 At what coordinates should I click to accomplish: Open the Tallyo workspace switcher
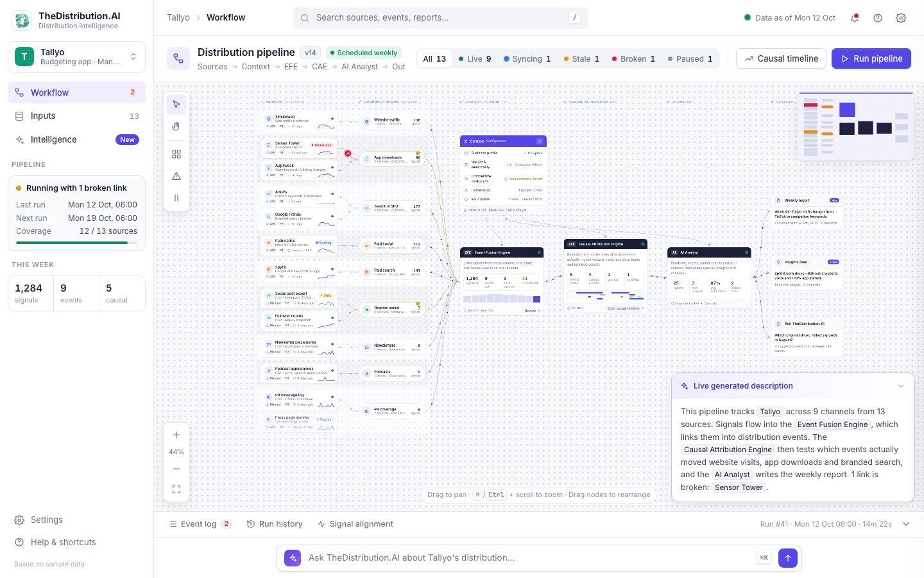[76, 57]
